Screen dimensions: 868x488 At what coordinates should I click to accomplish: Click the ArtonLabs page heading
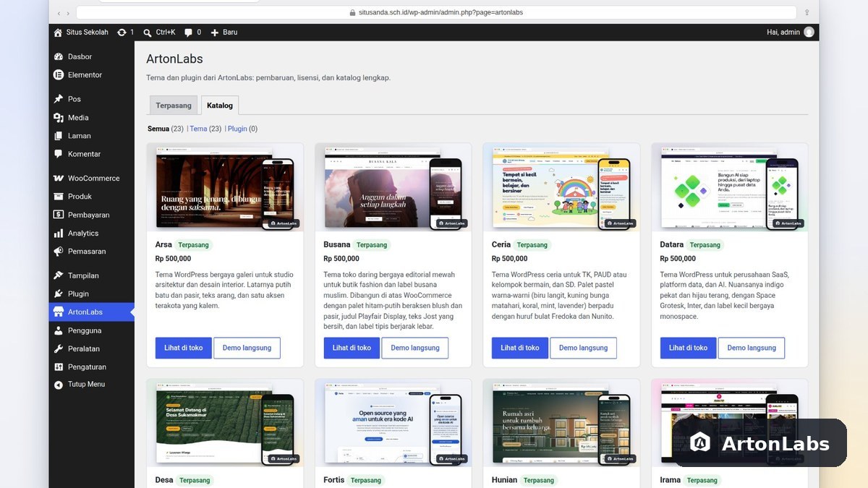point(174,59)
